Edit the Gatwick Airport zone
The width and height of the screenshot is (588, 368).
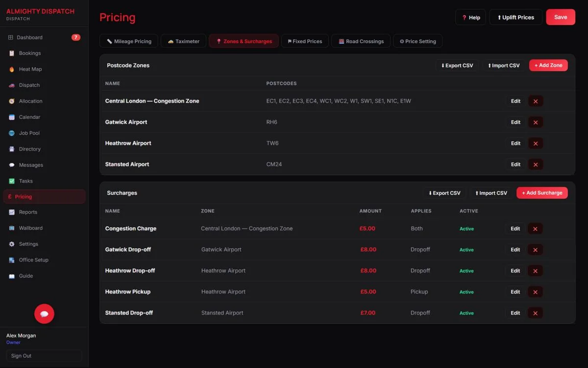tap(515, 122)
